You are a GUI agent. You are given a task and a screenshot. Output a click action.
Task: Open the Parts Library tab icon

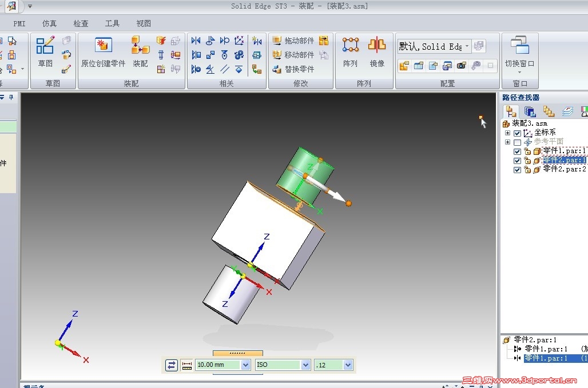(530, 111)
